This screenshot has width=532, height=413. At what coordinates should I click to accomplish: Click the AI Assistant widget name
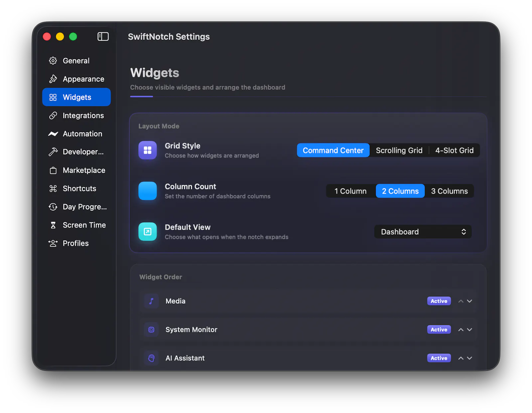click(185, 358)
